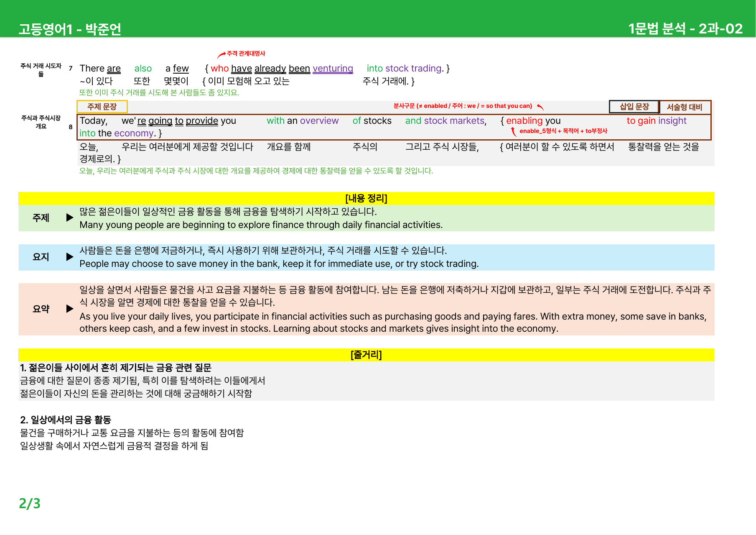Click the '요약' label in pink row
Screen dimensions: 756x535
[x=41, y=309]
